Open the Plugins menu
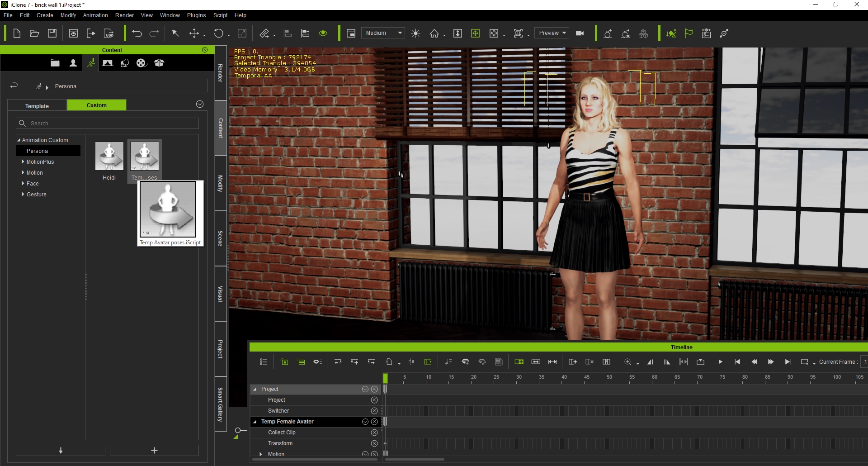The height and width of the screenshot is (466, 868). click(x=196, y=15)
